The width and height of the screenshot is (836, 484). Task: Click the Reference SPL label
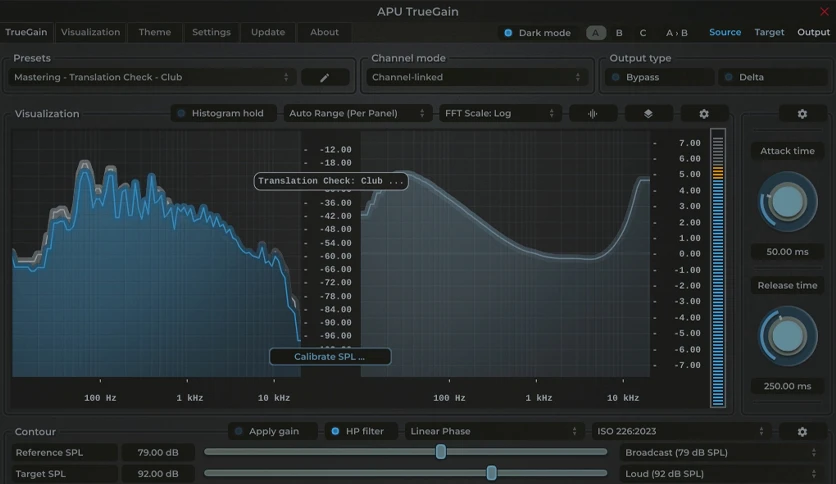[65, 453]
